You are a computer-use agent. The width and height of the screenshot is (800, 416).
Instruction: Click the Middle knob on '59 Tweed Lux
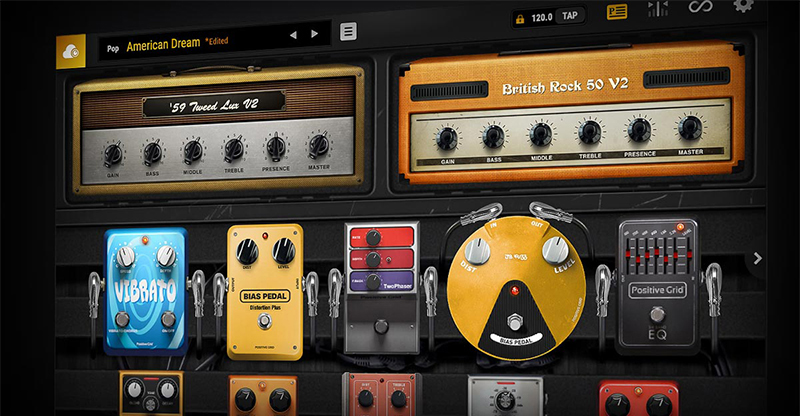(x=193, y=151)
